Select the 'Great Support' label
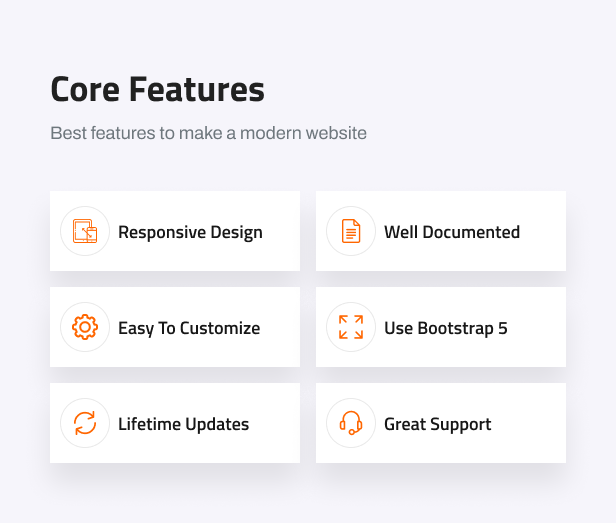 coord(438,424)
